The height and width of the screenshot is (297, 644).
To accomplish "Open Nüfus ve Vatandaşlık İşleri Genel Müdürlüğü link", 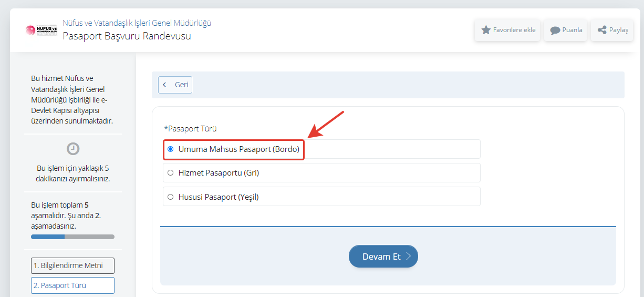I will pos(137,23).
